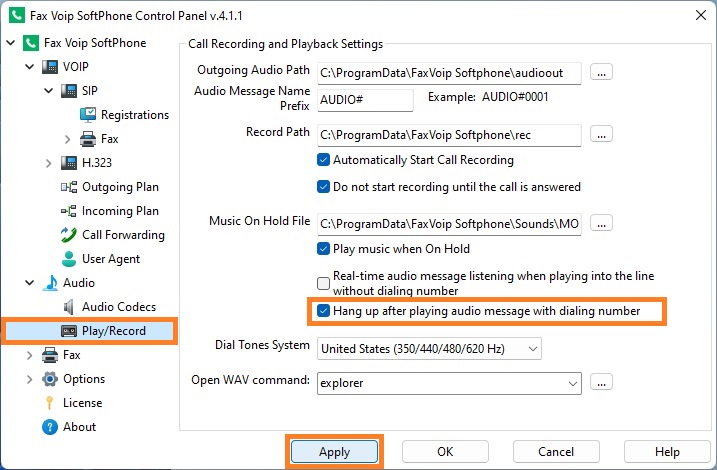Open the Incoming Plan page
This screenshot has height=470, width=717.
120,211
